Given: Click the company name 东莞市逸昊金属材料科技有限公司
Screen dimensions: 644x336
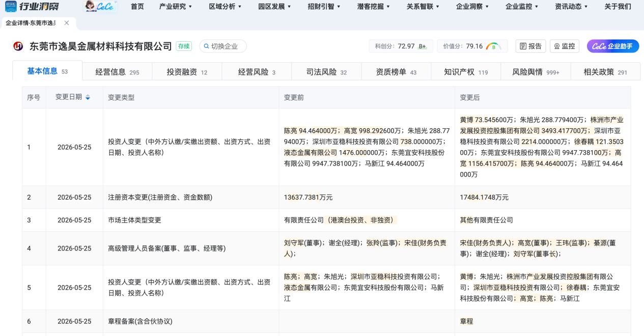Looking at the screenshot, I should tap(101, 46).
